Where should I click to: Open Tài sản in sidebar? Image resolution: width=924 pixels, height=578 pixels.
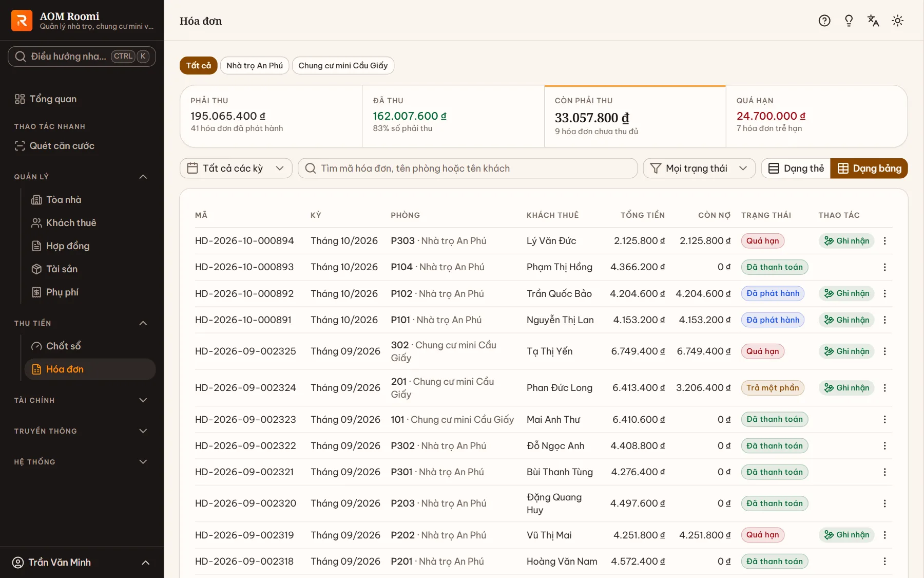click(x=90, y=269)
